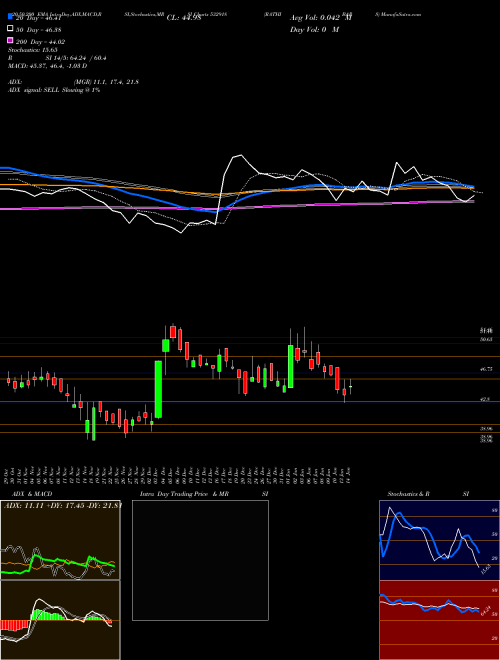This screenshot has width=500, height=660.
Task: Click the '29 Oct' date axis label
Action: point(8,475)
